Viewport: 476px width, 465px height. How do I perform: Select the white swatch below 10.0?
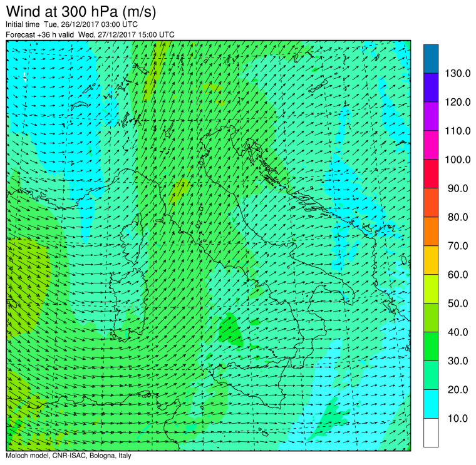[x=431, y=432]
